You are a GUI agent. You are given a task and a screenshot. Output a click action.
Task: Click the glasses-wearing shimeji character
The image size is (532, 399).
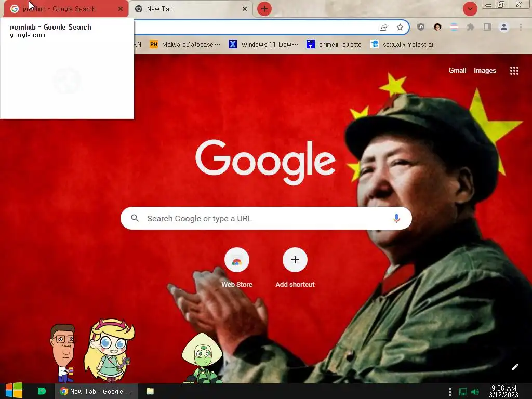63,353
